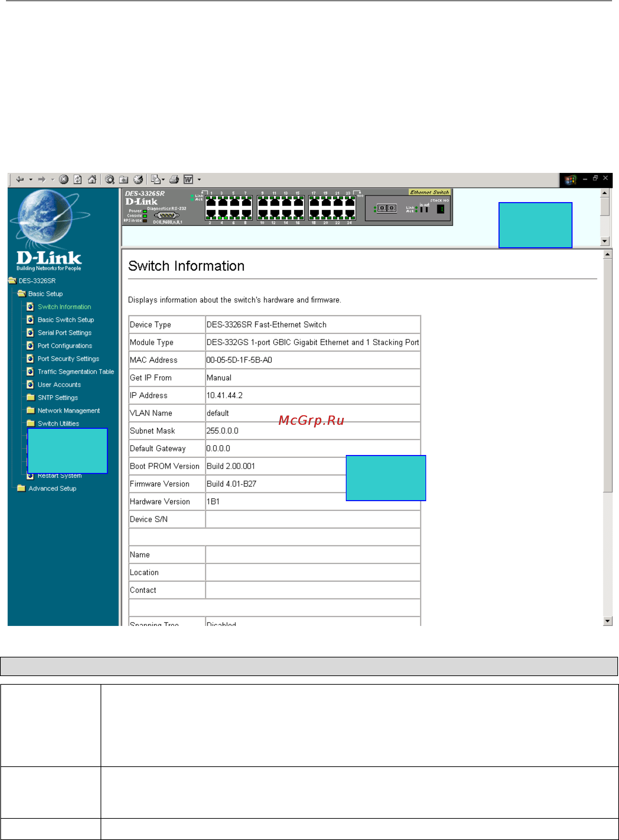Click the Home toolbar icon
This screenshot has width=619, height=840.
point(92,180)
